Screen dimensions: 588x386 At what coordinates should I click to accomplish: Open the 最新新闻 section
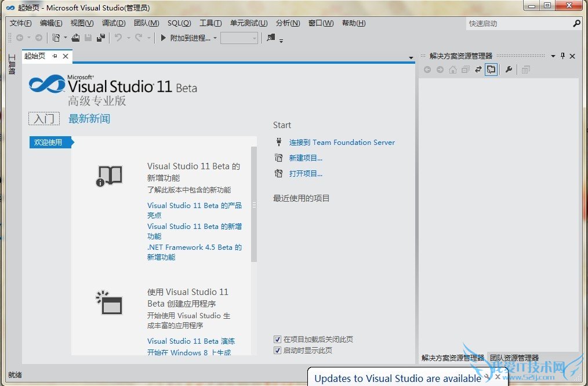click(x=89, y=119)
